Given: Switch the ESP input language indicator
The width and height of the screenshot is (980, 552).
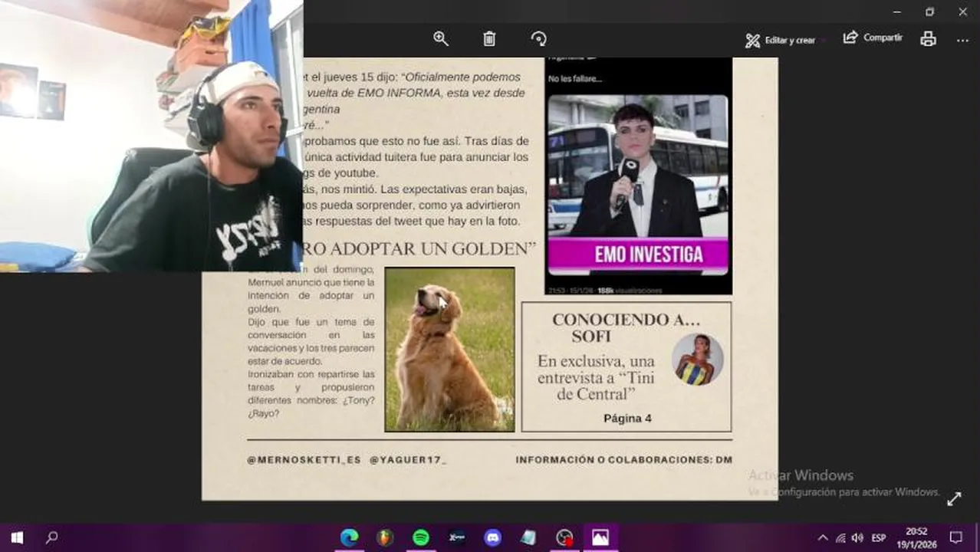Looking at the screenshot, I should (x=879, y=537).
